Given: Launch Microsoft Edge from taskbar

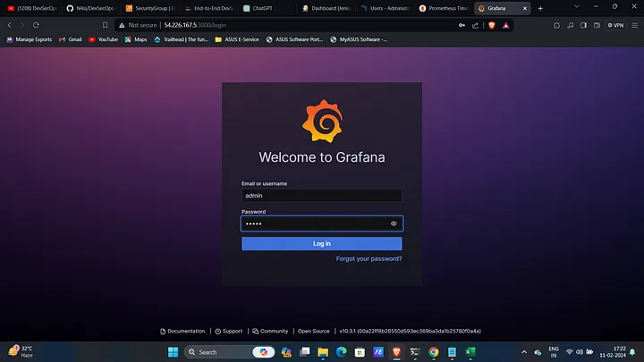Looking at the screenshot, I should click(342, 352).
